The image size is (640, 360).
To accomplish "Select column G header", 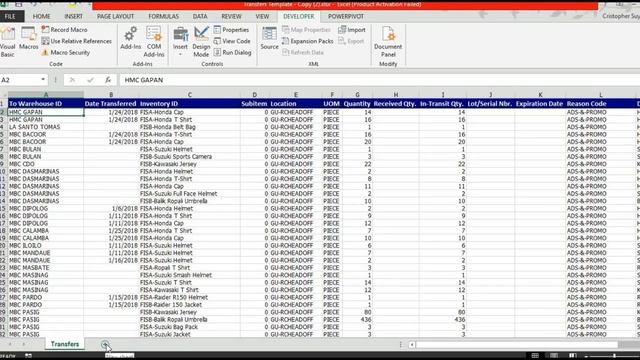I will (x=357, y=95).
